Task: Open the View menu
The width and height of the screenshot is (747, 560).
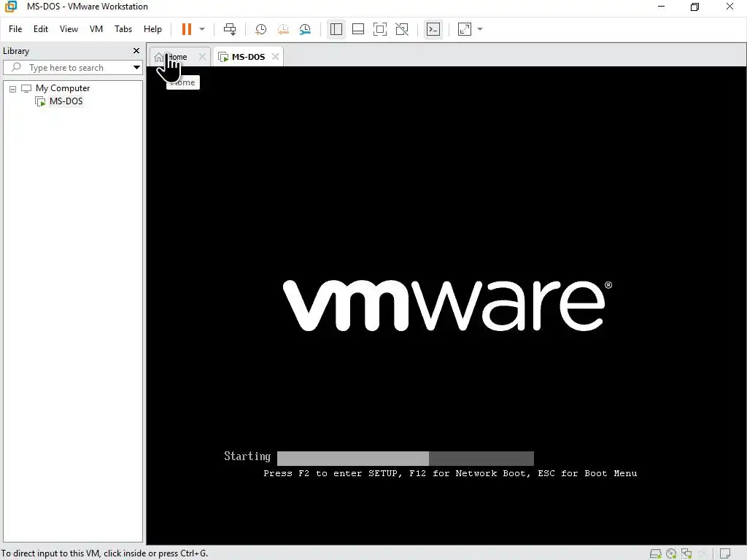Action: click(69, 29)
